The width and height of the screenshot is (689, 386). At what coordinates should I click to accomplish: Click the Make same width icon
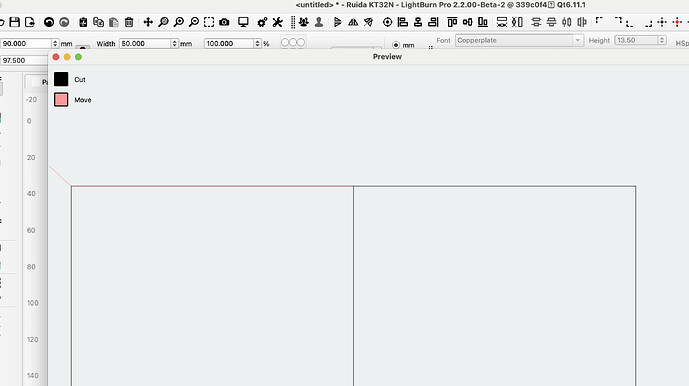[502, 22]
